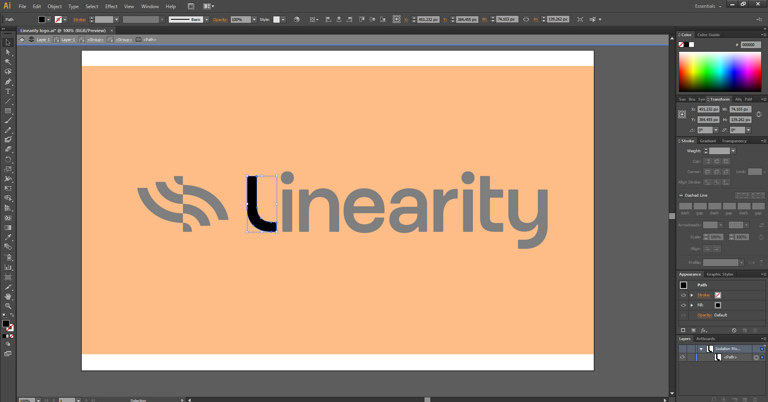Image resolution: width=768 pixels, height=402 pixels.
Task: Click the Fill color box in tools panel
Action: pos(6,324)
